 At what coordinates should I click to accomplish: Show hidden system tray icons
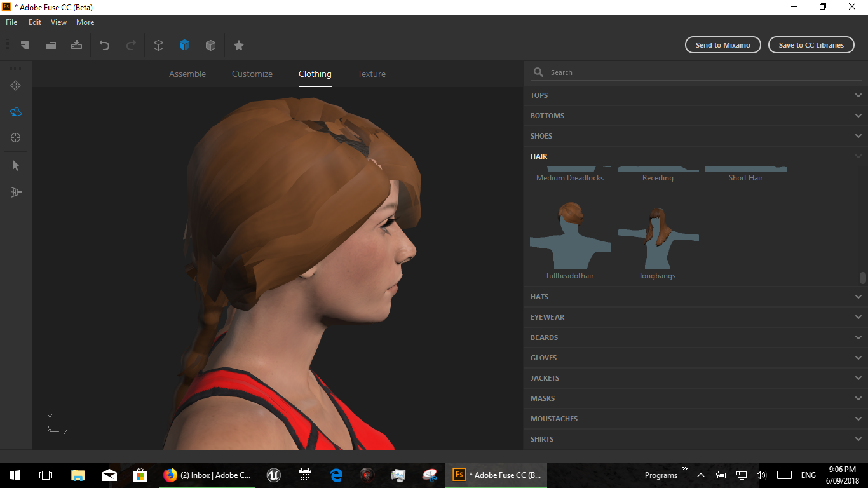click(x=701, y=475)
